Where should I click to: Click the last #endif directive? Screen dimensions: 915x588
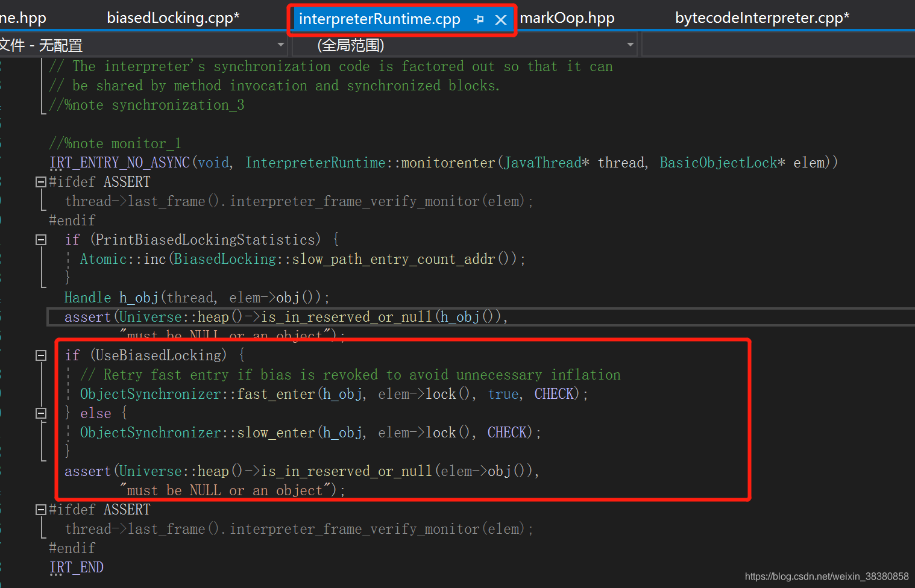72,548
